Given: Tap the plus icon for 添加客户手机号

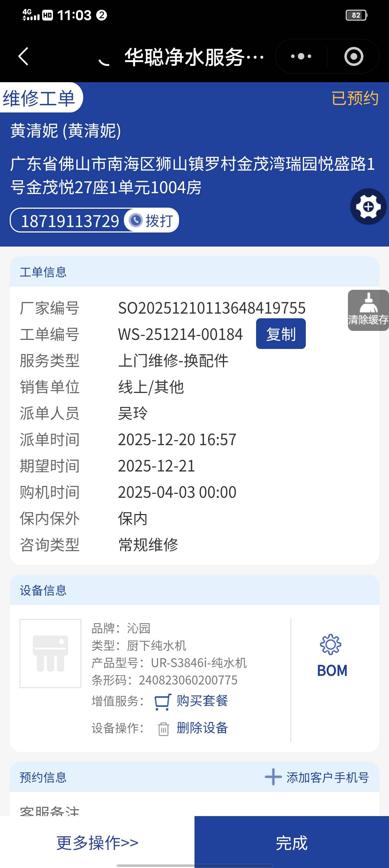Looking at the screenshot, I should tap(273, 777).
